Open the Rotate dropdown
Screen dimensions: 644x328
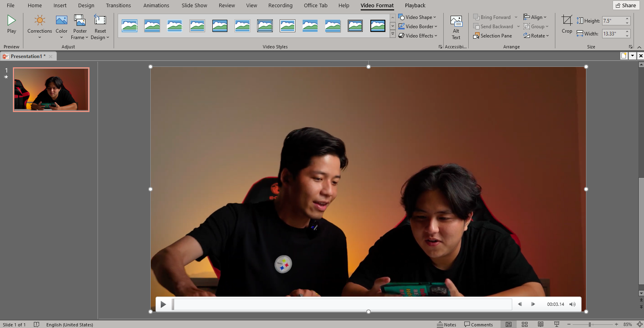(536, 36)
